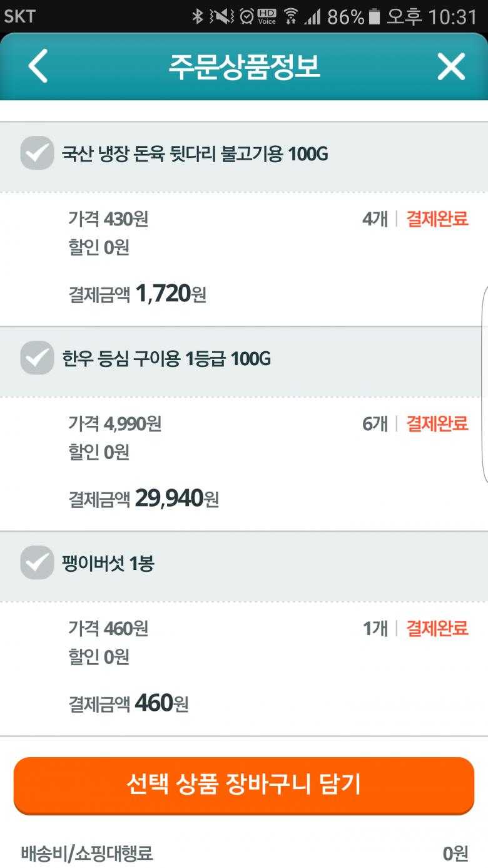Toggle checkbox for 한우 등심 구이용
The height and width of the screenshot is (868, 488).
(x=37, y=358)
